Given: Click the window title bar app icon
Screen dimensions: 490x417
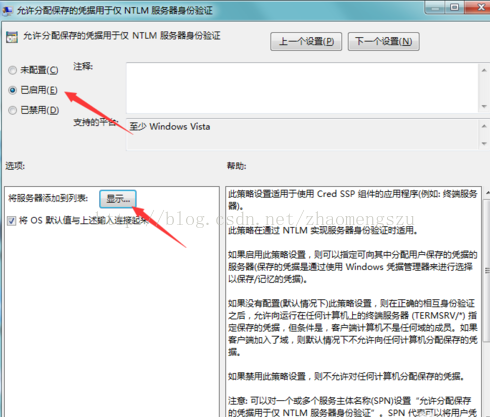Looking at the screenshot, I should click(x=7, y=11).
